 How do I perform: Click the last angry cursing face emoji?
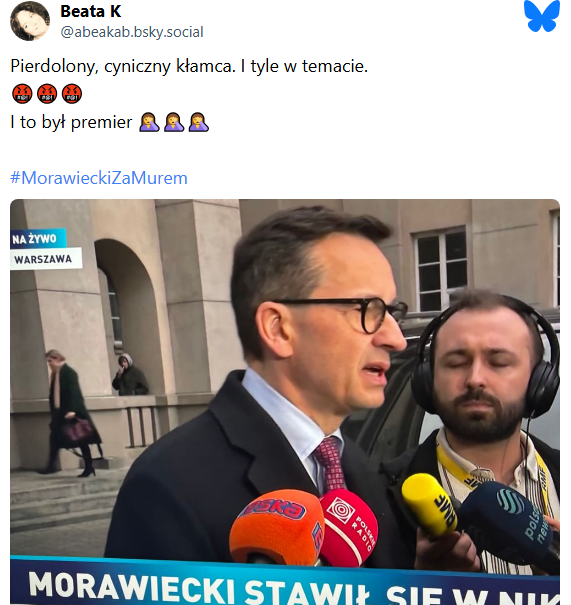coord(72,94)
